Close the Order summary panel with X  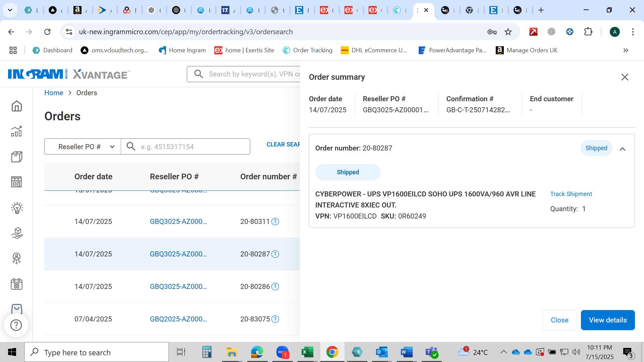[x=625, y=77]
